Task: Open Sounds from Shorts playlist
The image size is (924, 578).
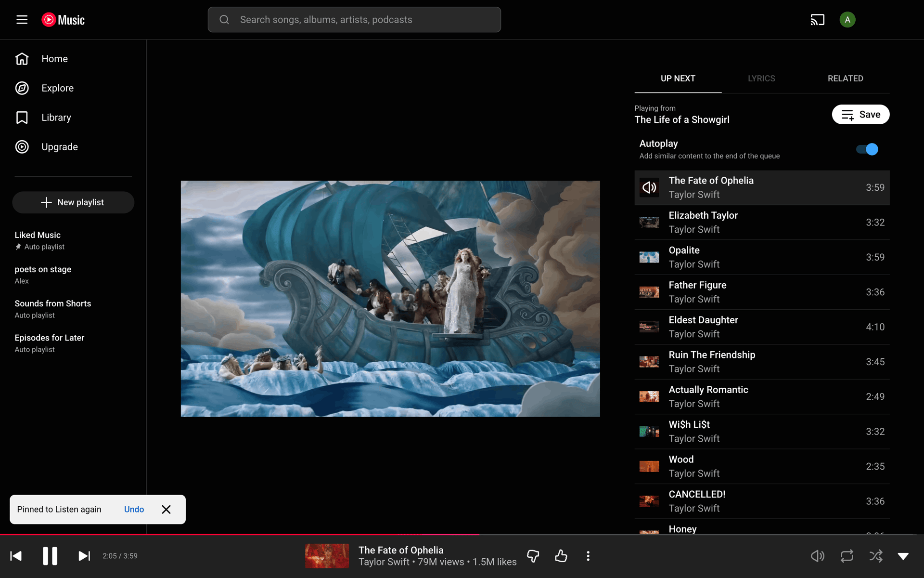Action: (73, 309)
